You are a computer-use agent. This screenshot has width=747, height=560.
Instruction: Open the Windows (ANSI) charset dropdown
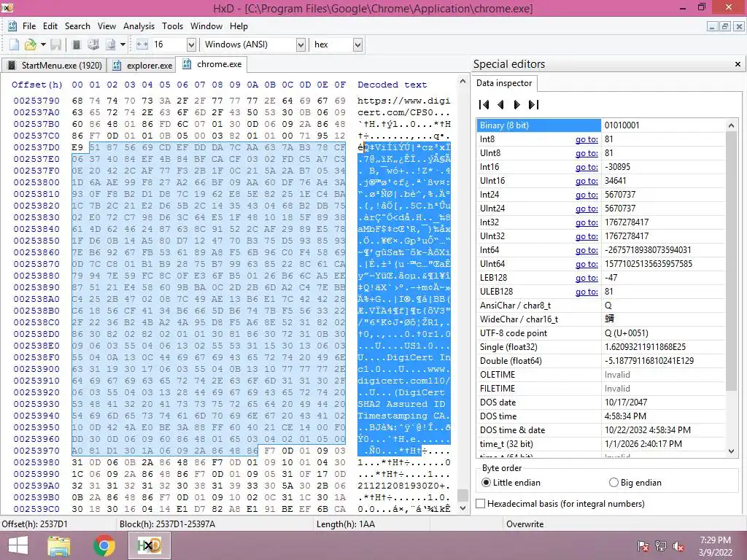[x=301, y=44]
